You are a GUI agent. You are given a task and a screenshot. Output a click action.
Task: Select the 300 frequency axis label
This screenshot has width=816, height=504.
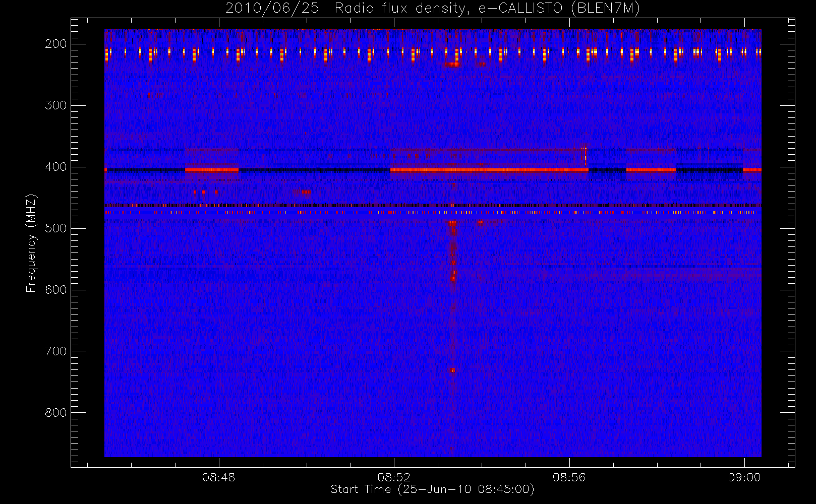(55, 105)
